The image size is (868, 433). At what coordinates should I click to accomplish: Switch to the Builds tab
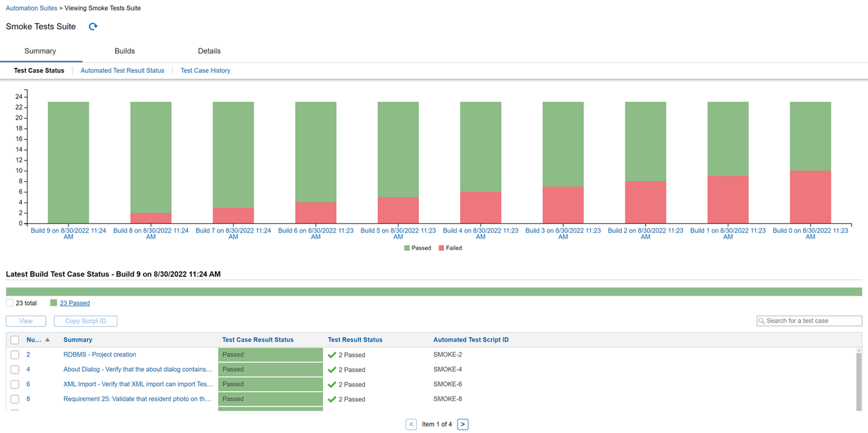pyautogui.click(x=125, y=51)
